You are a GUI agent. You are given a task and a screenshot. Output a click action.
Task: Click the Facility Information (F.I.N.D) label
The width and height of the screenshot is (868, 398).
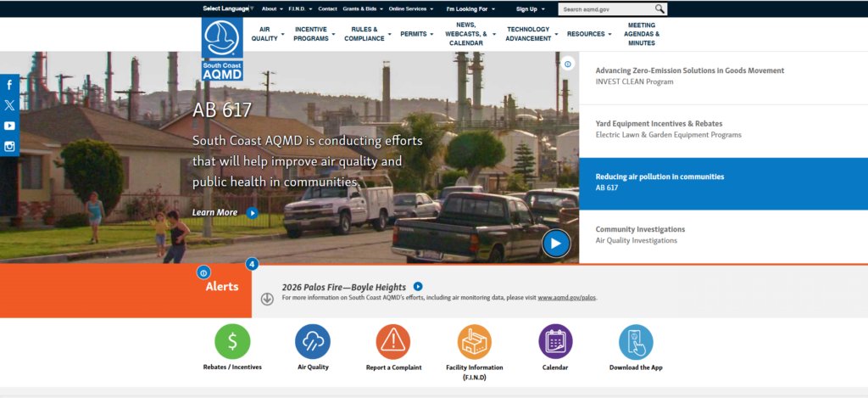point(475,372)
